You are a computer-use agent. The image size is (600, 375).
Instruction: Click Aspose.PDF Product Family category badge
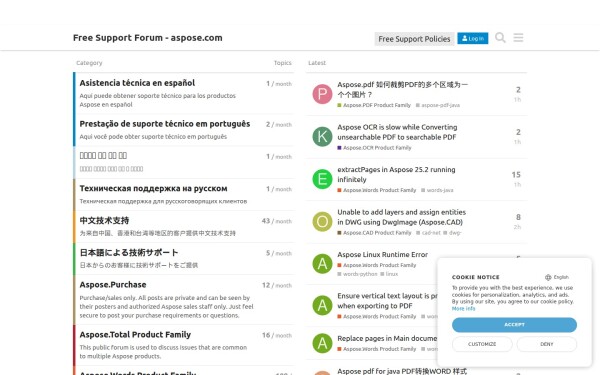[x=374, y=105]
